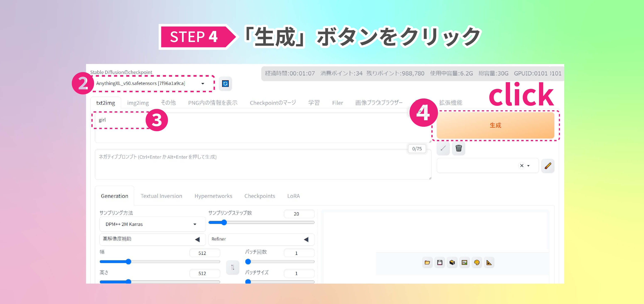The height and width of the screenshot is (304, 644).
Task: Click the box zip-archive icon
Action: [452, 263]
